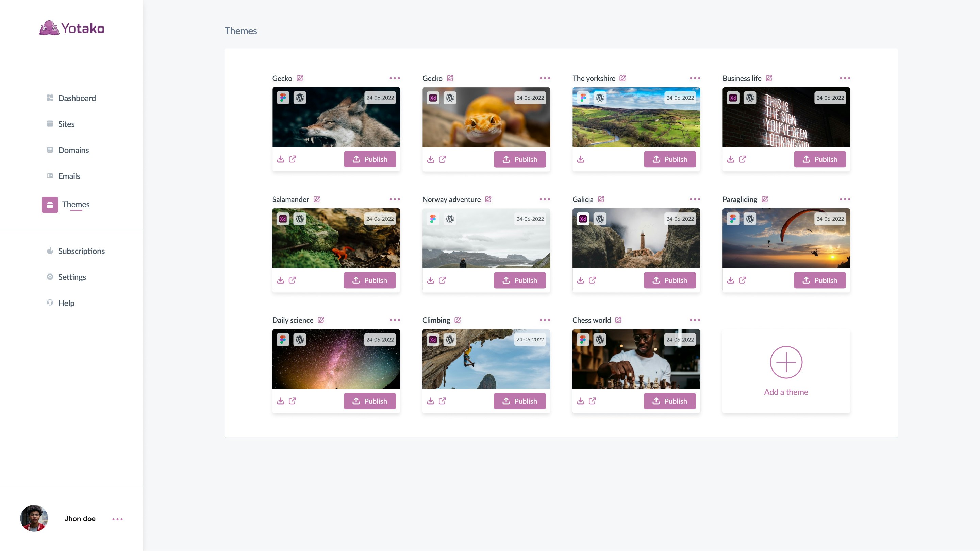Download Business life theme
This screenshot has width=980, height=551.
tap(731, 159)
